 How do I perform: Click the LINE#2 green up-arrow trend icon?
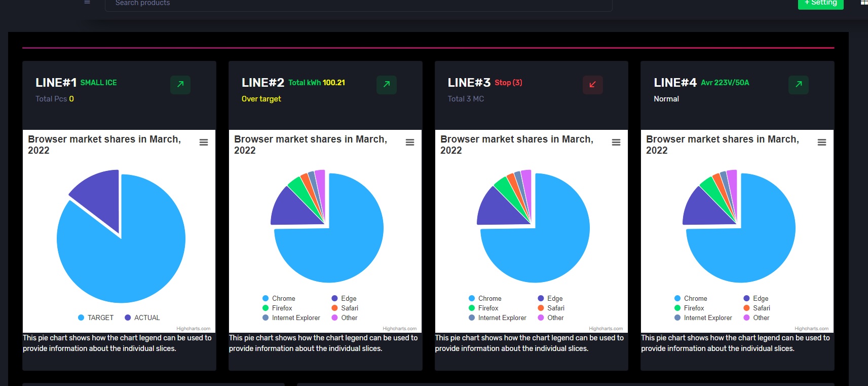tap(386, 85)
